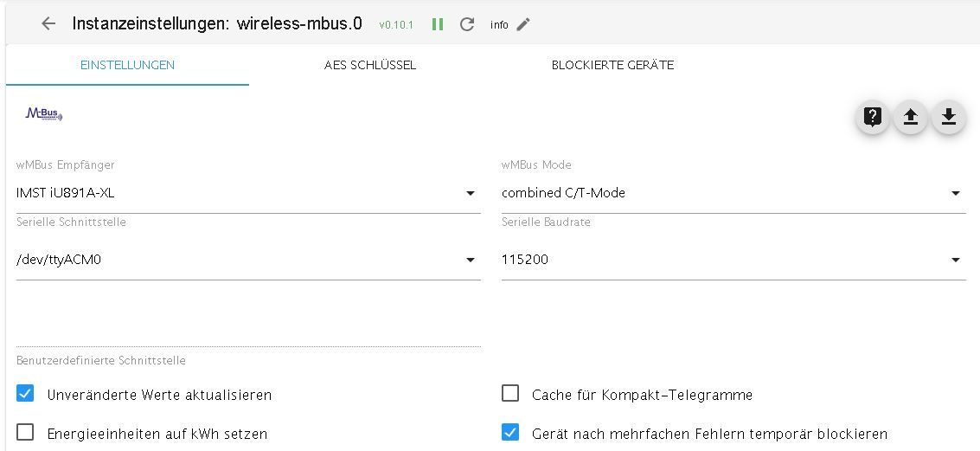
Task: Click the download configuration icon
Action: point(949,117)
